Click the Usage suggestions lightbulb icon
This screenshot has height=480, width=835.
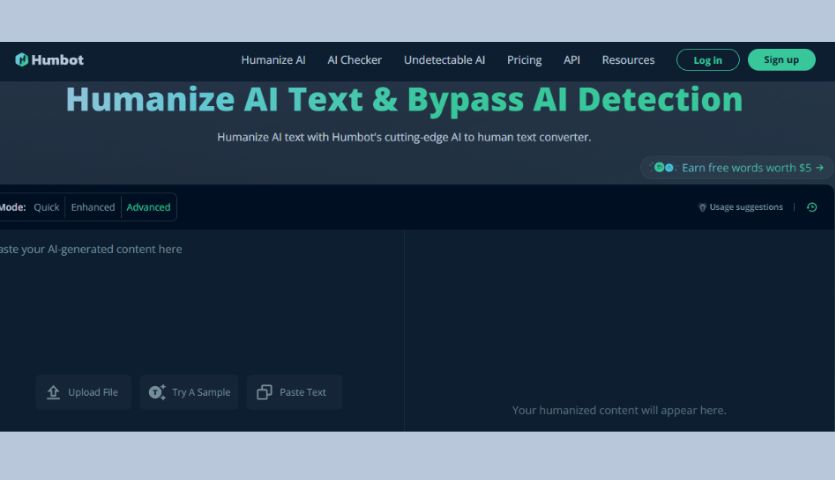tap(702, 207)
